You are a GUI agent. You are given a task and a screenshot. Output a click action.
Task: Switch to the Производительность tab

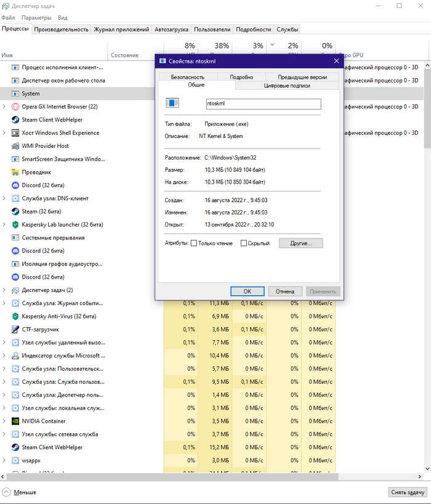click(61, 29)
